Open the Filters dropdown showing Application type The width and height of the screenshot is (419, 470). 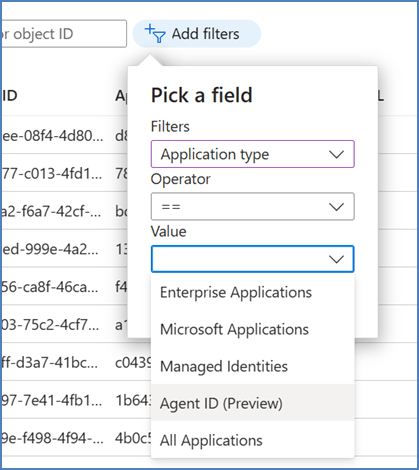(x=252, y=154)
